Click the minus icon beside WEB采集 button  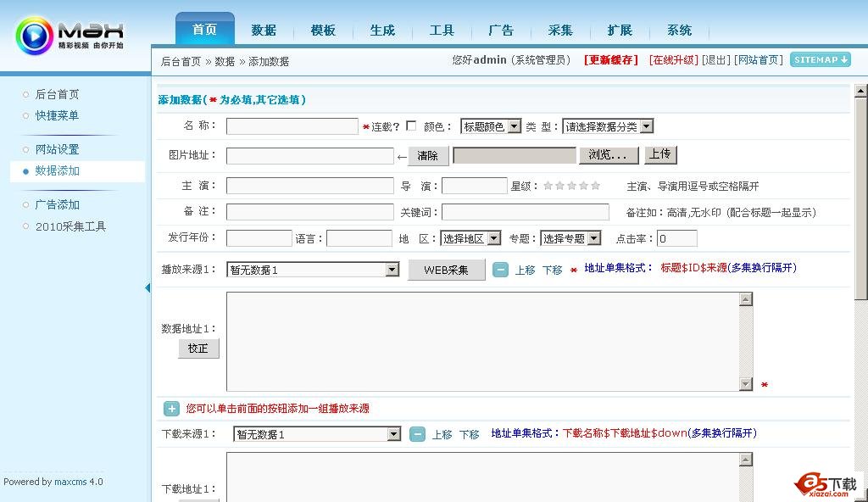click(501, 270)
